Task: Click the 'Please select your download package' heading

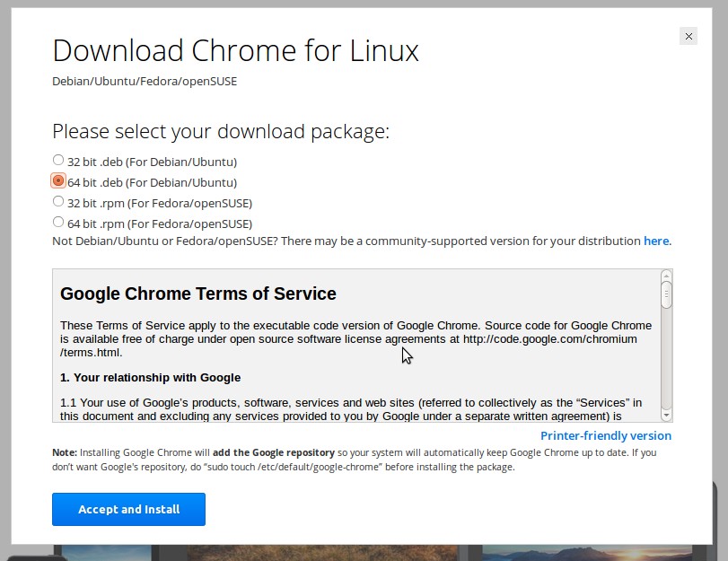Action: coord(221,132)
